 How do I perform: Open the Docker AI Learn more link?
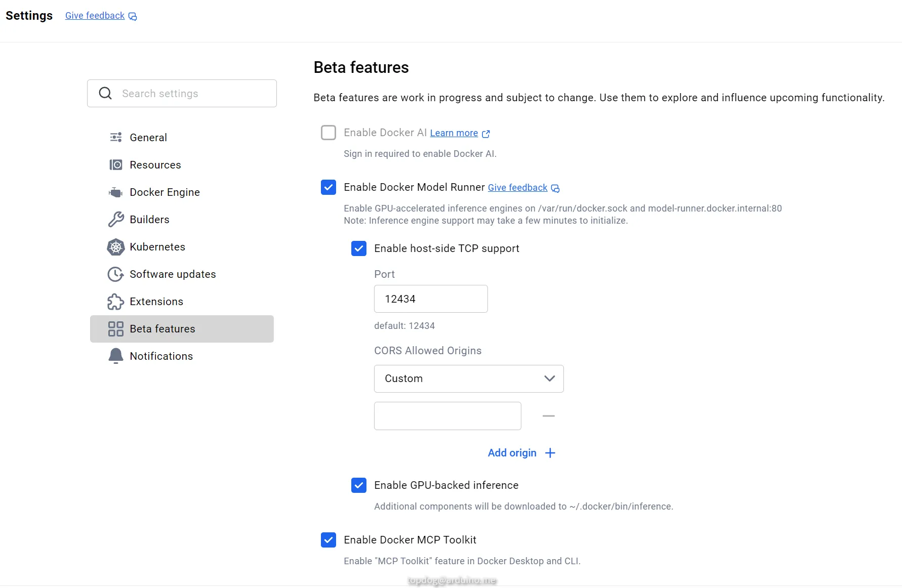point(454,133)
